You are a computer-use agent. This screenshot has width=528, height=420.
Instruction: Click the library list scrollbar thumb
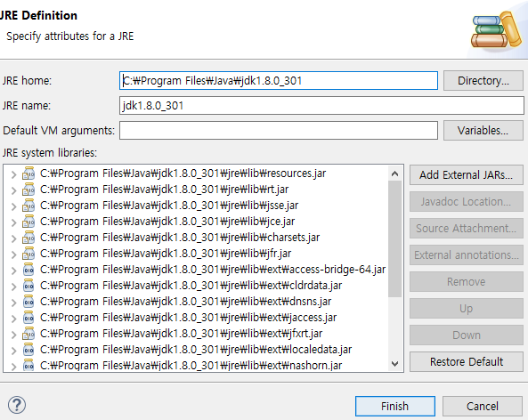[x=394, y=239]
